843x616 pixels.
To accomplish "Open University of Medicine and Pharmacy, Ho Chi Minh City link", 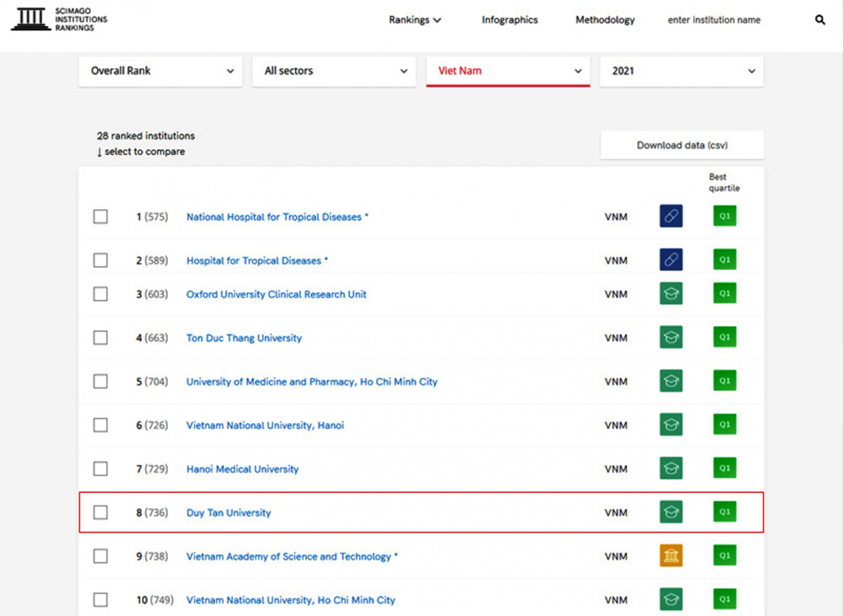I will tap(312, 382).
